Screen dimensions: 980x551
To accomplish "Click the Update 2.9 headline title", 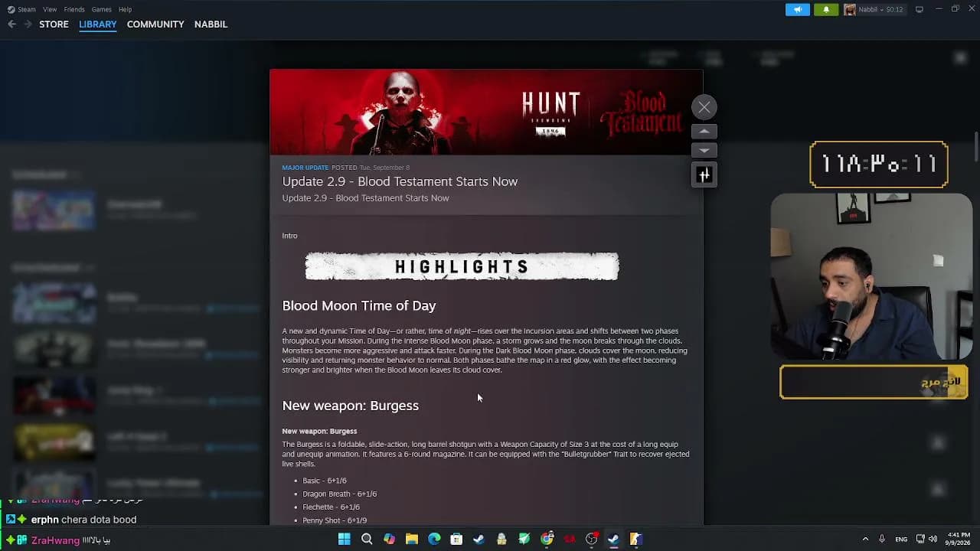I will 400,181.
